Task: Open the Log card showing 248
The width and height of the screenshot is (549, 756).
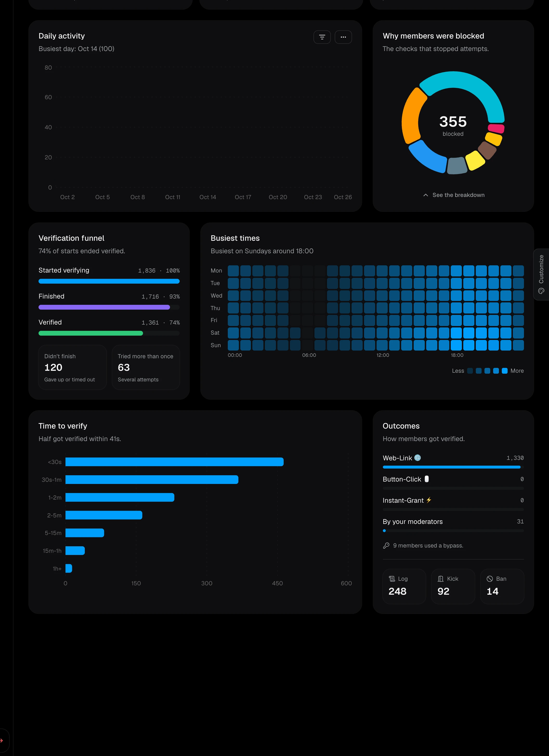Action: pos(404,586)
